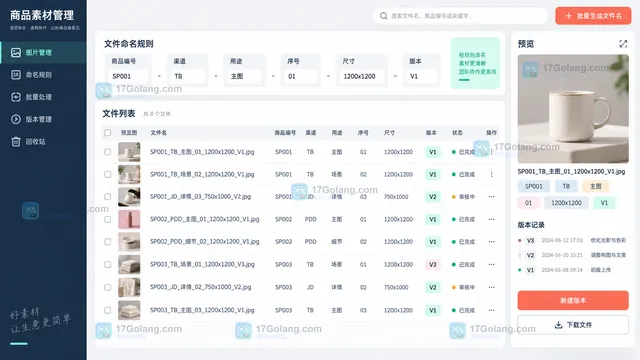The image size is (640, 360).
Task: Check the row SP003_JD_详情_02 checkbox
Action: click(x=108, y=287)
